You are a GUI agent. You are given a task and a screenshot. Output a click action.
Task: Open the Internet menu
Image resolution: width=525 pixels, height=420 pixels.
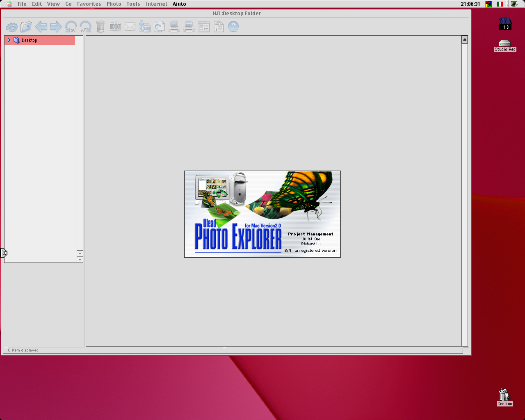coord(157,4)
